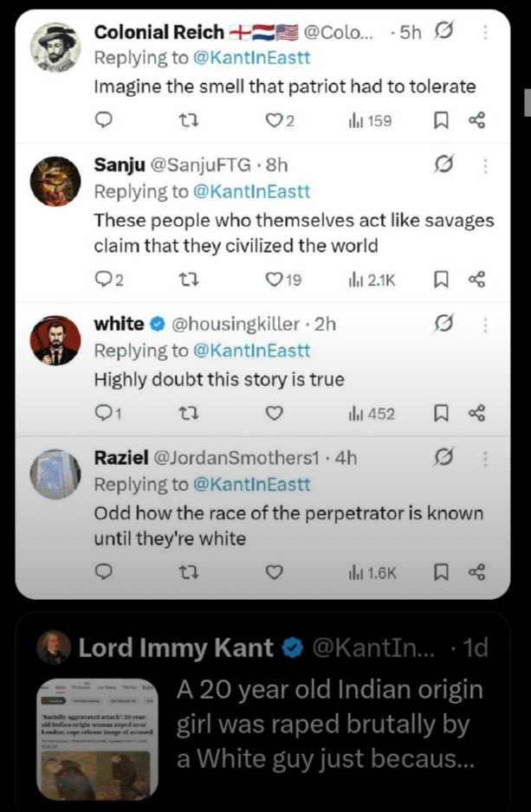Like the tweet by white @housingkiller
Screen dimensions: 531x812
(x=275, y=414)
